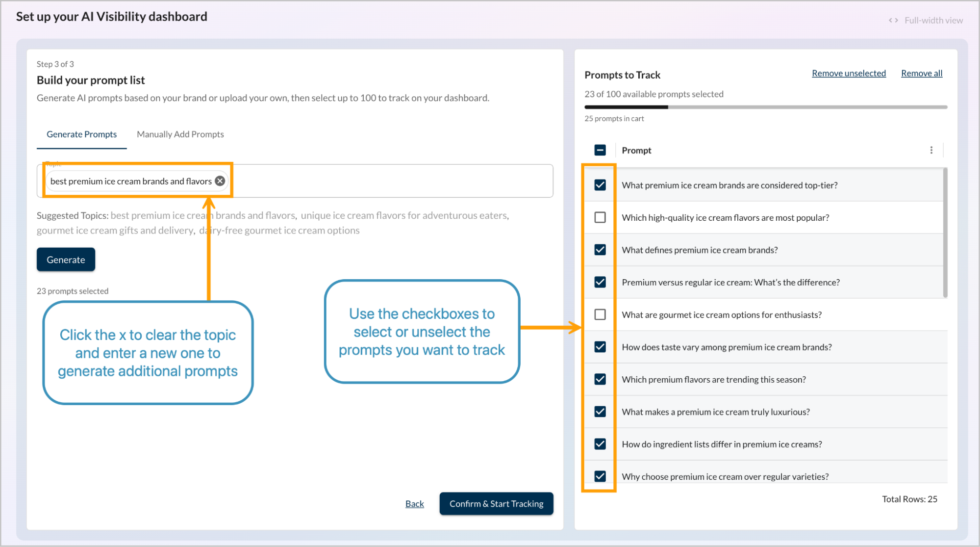Click prompt text 'What defines premium ice cream brands?'

coord(700,250)
